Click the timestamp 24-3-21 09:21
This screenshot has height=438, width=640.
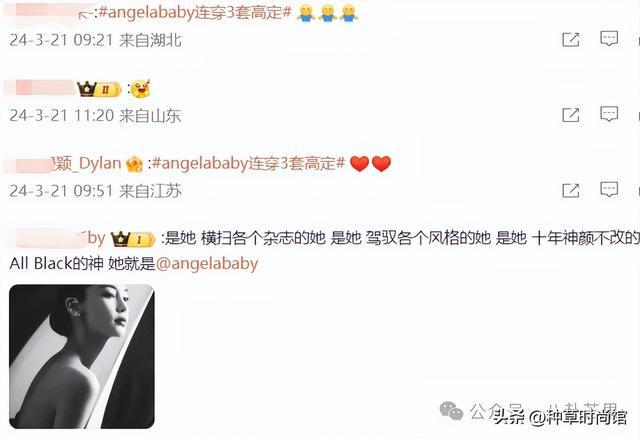pos(61,40)
